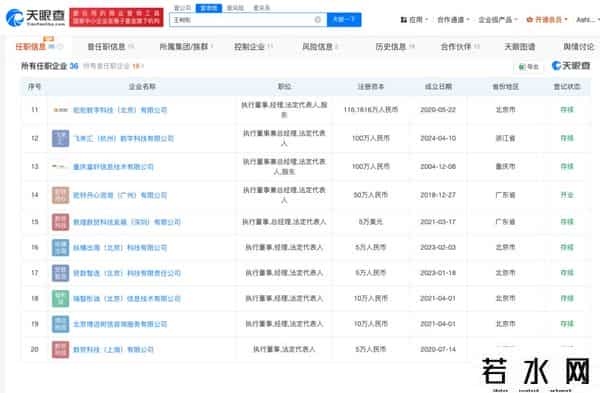This screenshot has width=600, height=393.
Task: Open the red company logo in row 15
Action: [60, 222]
